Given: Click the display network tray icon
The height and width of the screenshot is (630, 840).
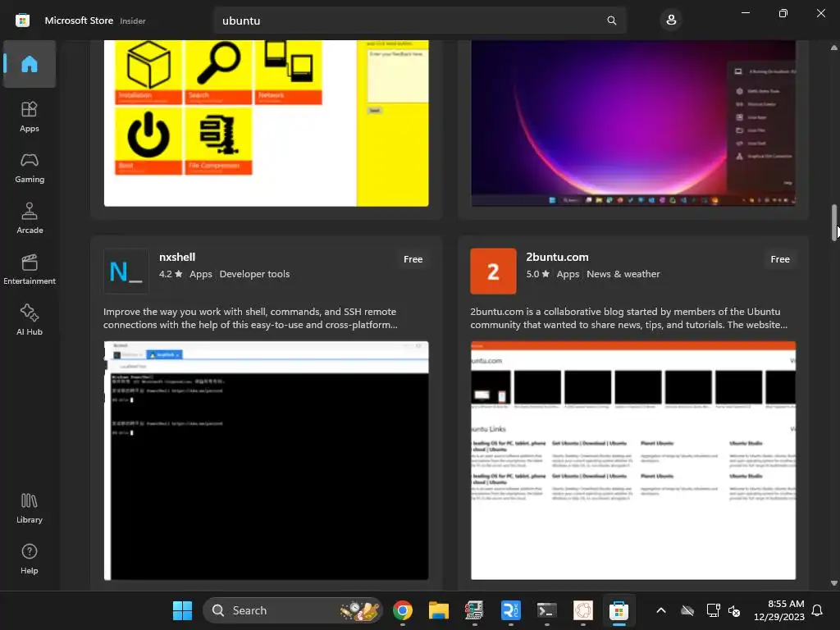Looking at the screenshot, I should 713,610.
